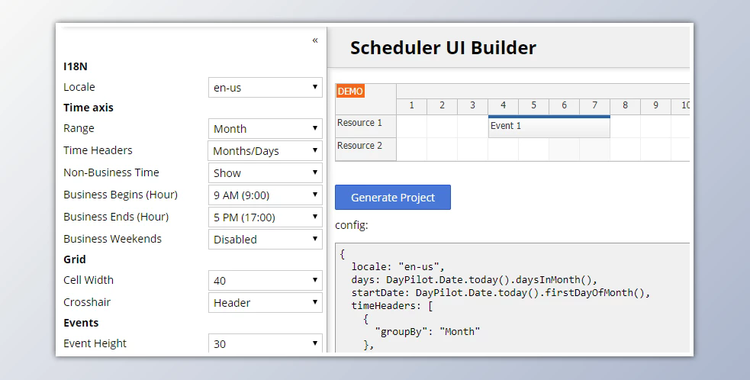Click the Generate Project button
This screenshot has height=380, width=750.
393,197
